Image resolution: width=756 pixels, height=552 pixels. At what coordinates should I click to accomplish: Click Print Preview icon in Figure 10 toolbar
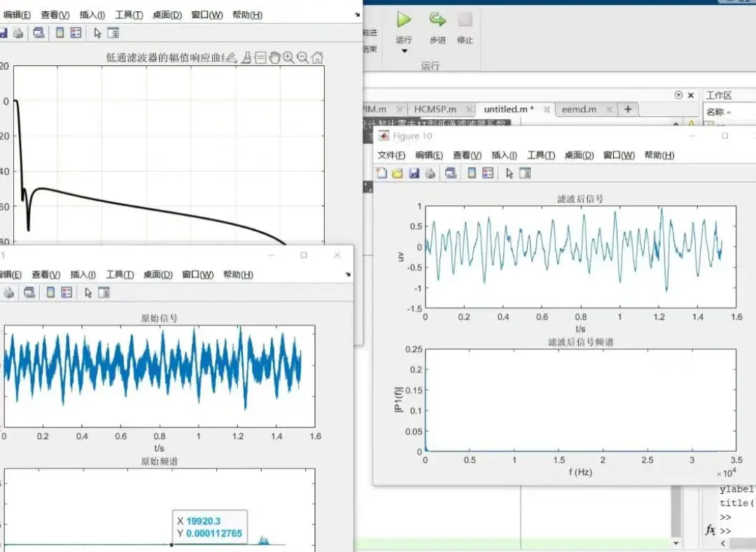451,173
